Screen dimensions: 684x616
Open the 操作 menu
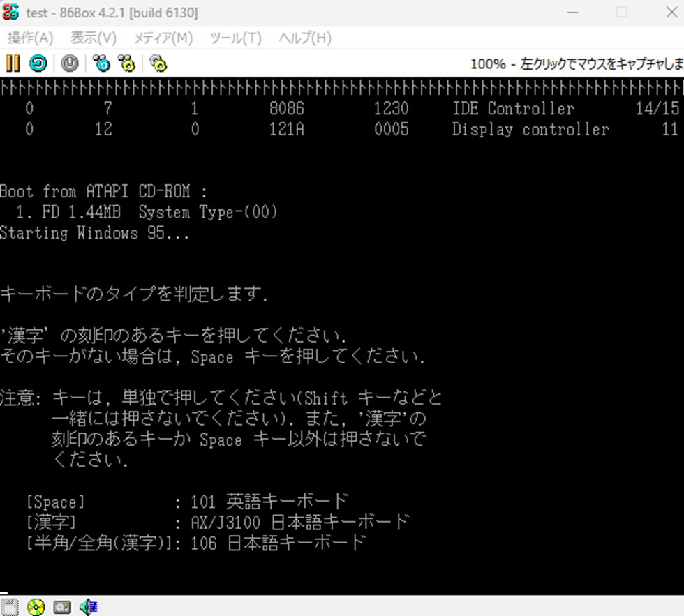point(29,38)
